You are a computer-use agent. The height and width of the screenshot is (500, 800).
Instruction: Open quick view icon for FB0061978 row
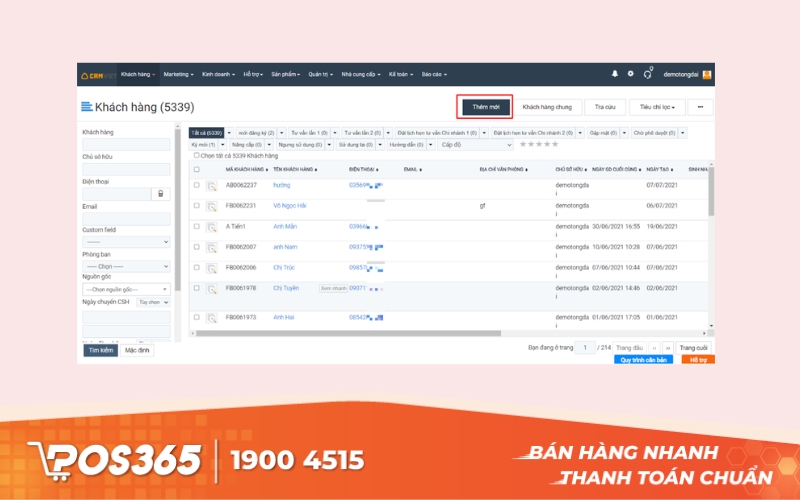pyautogui.click(x=211, y=289)
